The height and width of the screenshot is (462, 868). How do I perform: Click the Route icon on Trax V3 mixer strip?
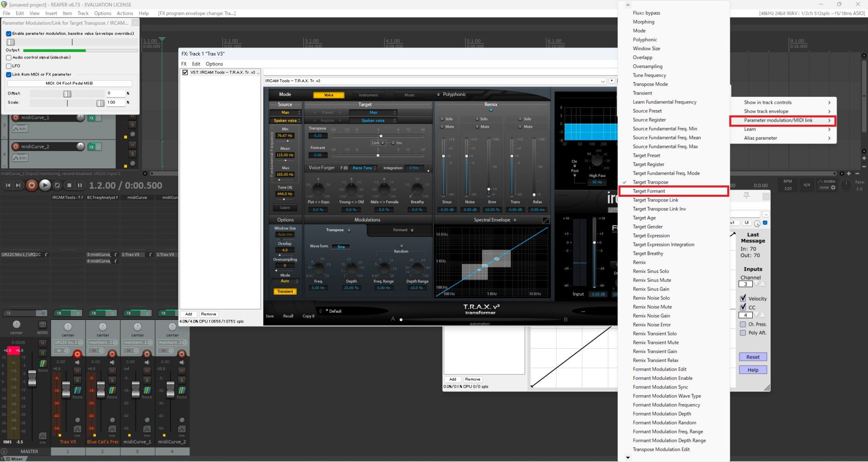coord(77,391)
